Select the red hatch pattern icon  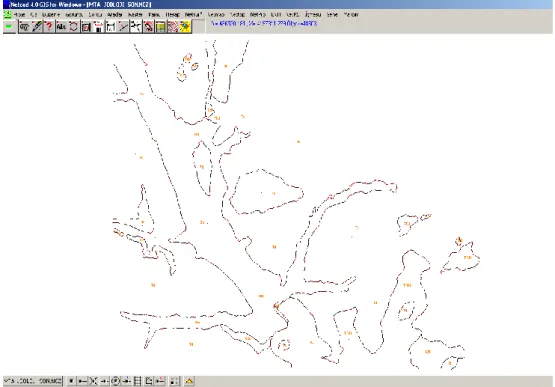[x=173, y=27]
